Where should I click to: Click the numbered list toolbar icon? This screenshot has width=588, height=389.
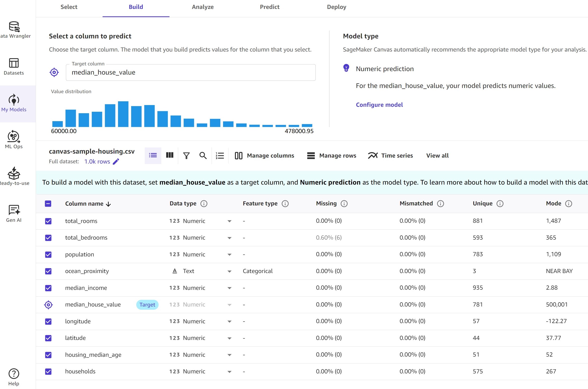pyautogui.click(x=220, y=156)
